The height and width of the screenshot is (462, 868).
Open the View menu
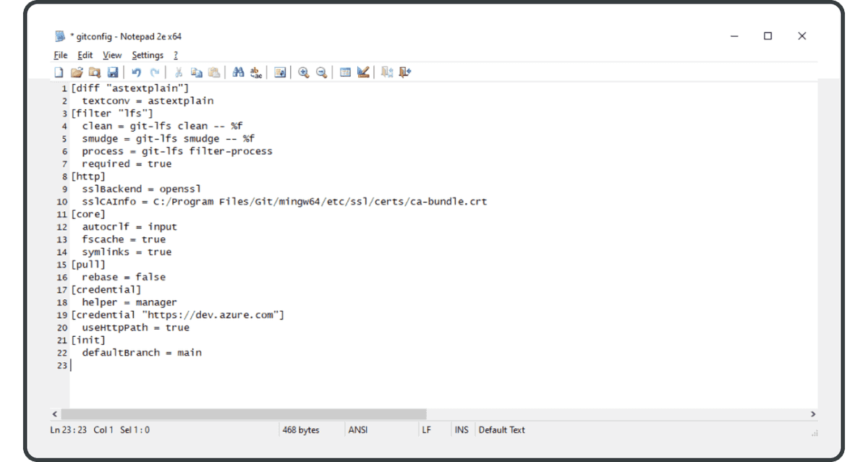coord(112,55)
